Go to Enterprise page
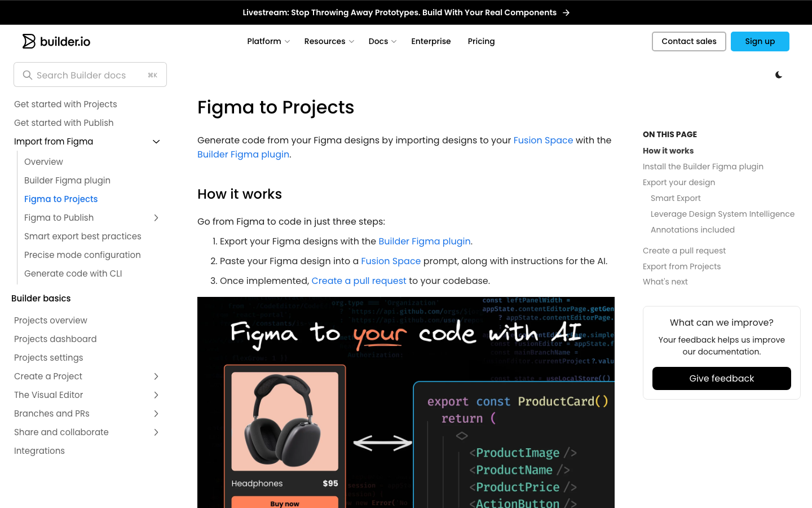 pyautogui.click(x=431, y=41)
